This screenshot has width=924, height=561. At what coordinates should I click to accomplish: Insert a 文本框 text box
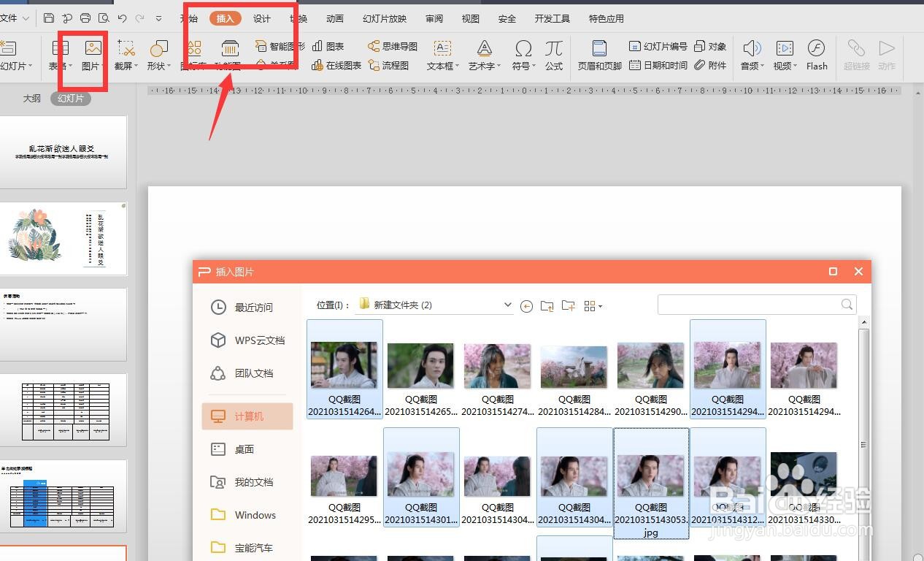coord(442,56)
